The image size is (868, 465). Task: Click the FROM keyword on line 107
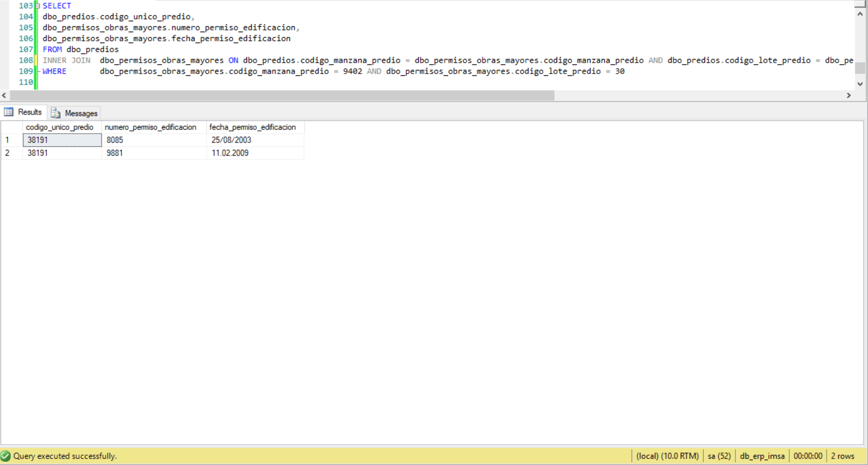52,49
